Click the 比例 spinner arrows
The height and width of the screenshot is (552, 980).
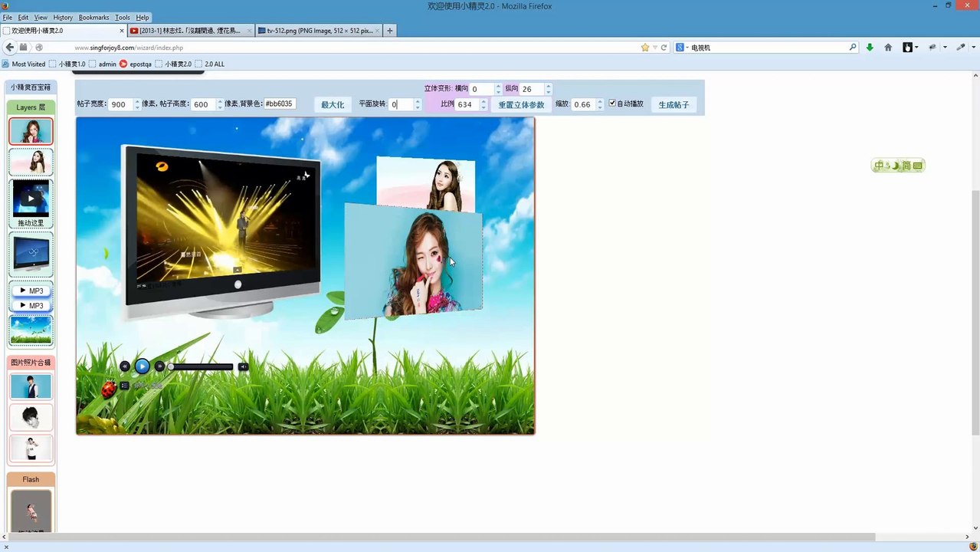pos(483,104)
